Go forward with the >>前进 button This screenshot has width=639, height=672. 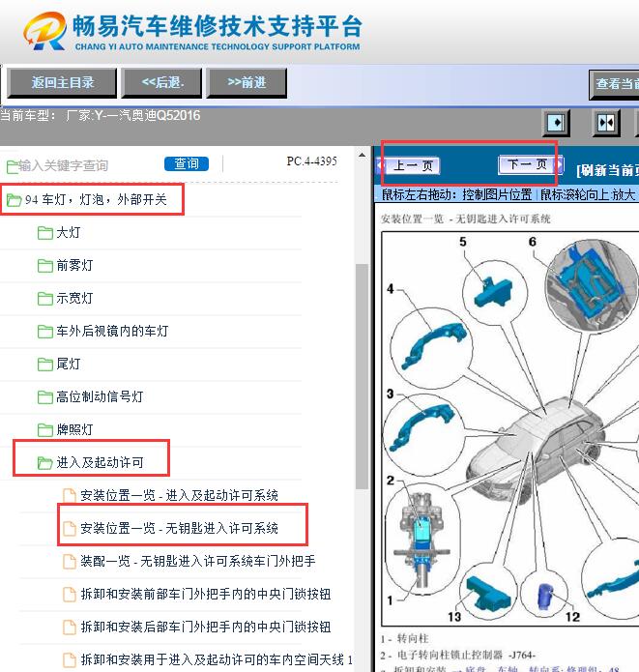247,82
